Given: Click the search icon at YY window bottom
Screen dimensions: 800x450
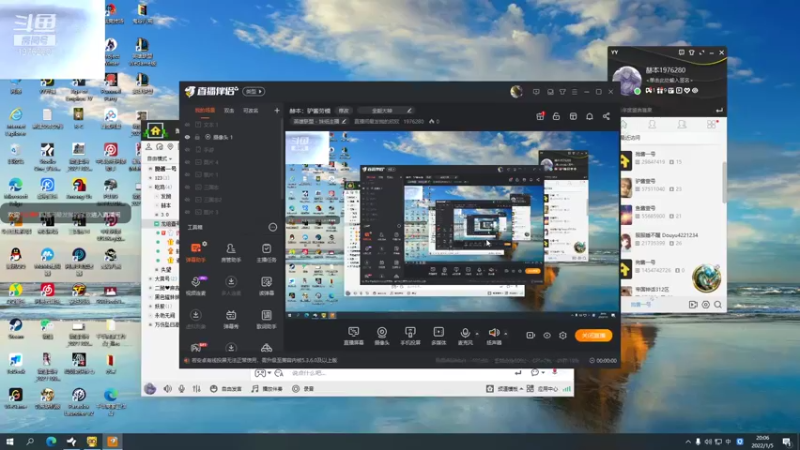Looking at the screenshot, I should [x=718, y=305].
